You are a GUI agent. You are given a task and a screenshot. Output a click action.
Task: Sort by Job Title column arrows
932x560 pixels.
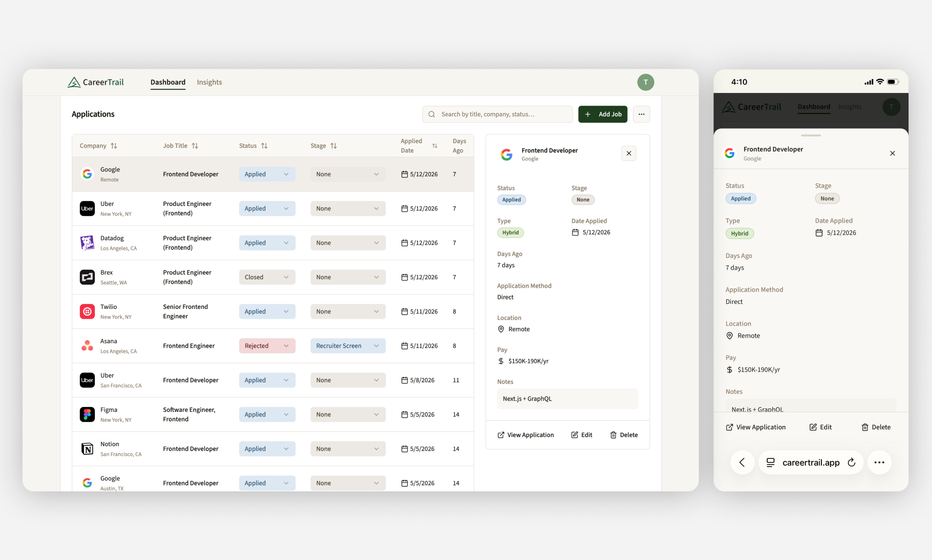click(x=195, y=146)
